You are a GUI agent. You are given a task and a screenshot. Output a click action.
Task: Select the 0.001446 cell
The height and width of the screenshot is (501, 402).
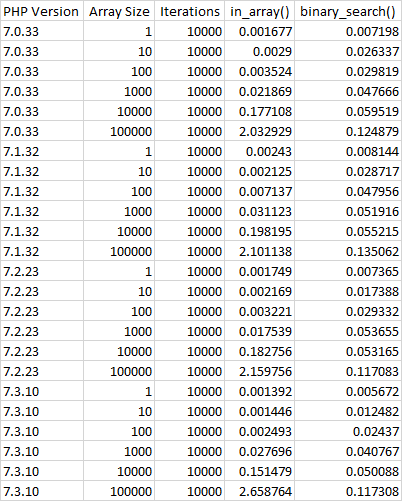coord(260,411)
